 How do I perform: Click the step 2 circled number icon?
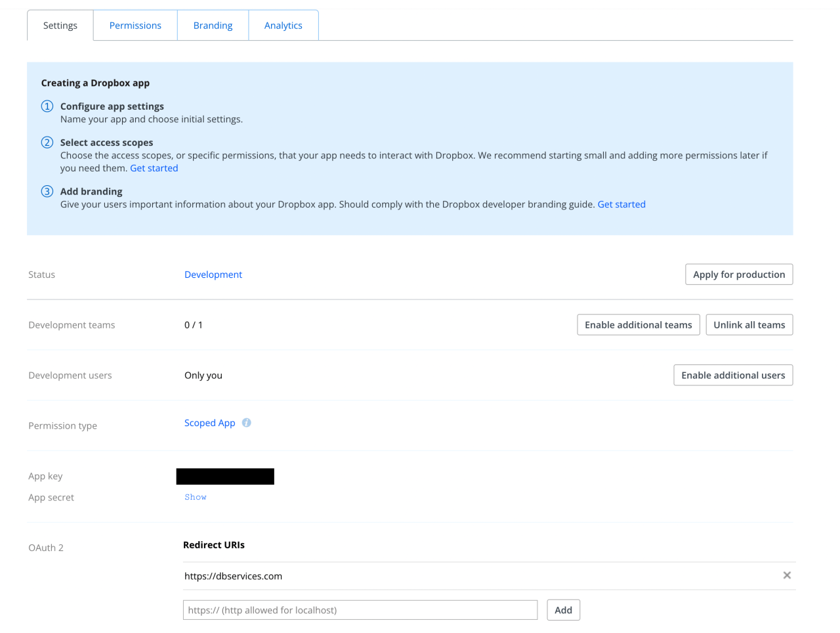(47, 142)
